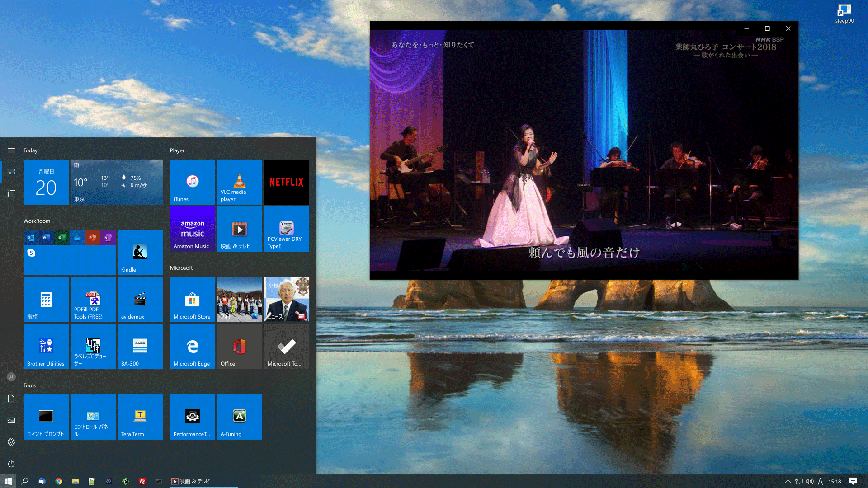Click the WorkRoom group header

click(37, 221)
